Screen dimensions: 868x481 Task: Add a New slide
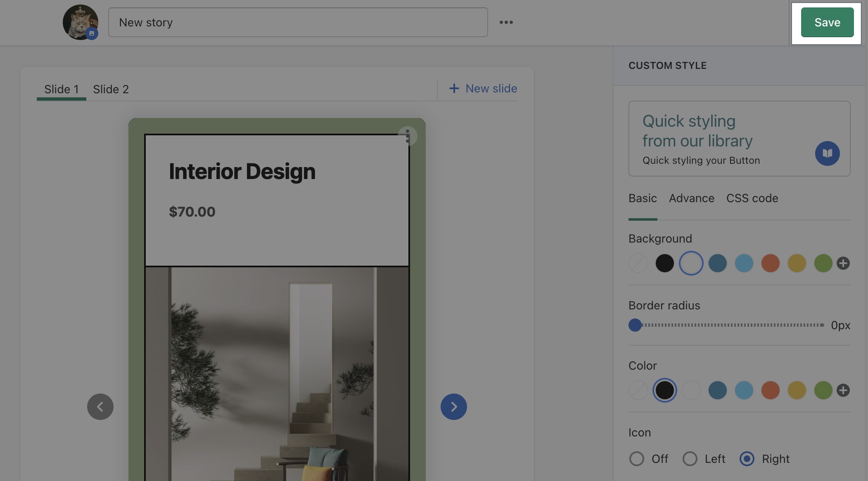(483, 88)
